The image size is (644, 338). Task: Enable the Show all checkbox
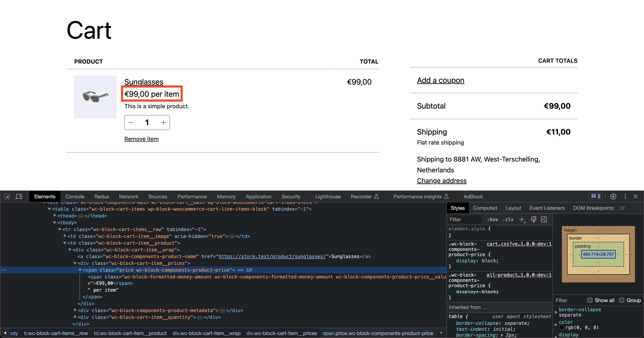coord(590,300)
